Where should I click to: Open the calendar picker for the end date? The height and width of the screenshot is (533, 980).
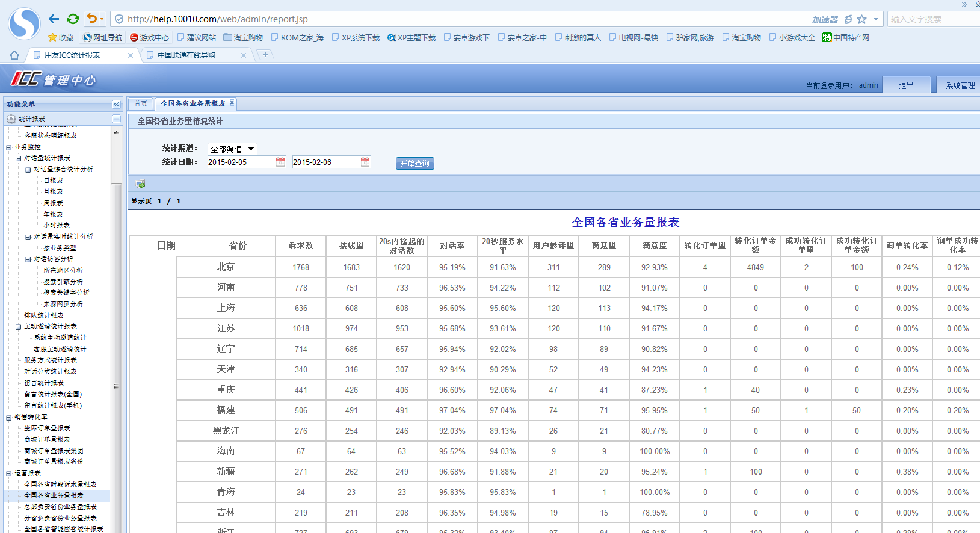[365, 161]
